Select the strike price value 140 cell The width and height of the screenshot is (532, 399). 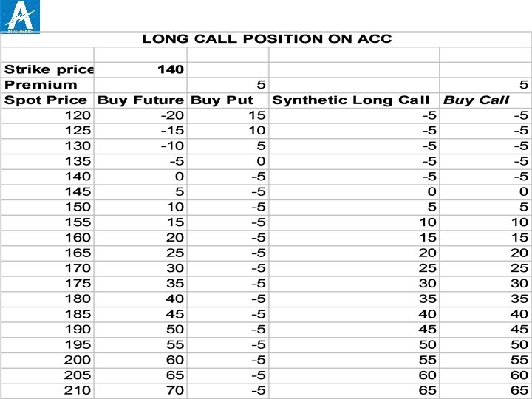140,69
